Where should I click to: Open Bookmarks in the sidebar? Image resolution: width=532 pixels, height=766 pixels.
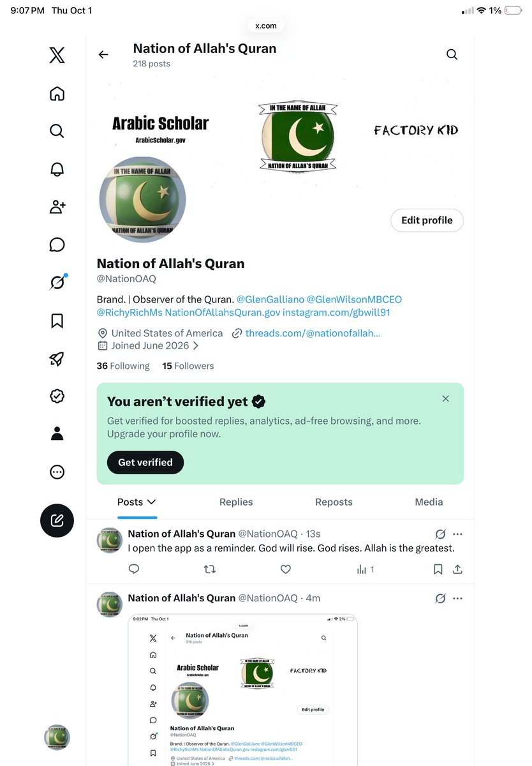57,320
